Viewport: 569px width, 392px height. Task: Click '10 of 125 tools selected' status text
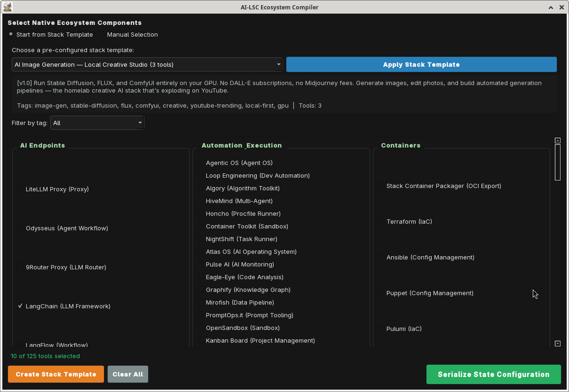click(45, 356)
